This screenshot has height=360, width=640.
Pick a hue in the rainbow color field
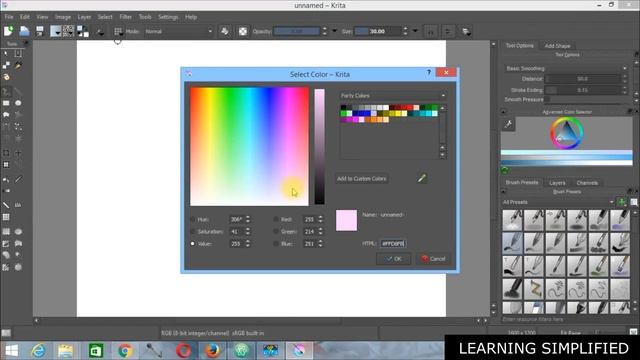(x=249, y=146)
